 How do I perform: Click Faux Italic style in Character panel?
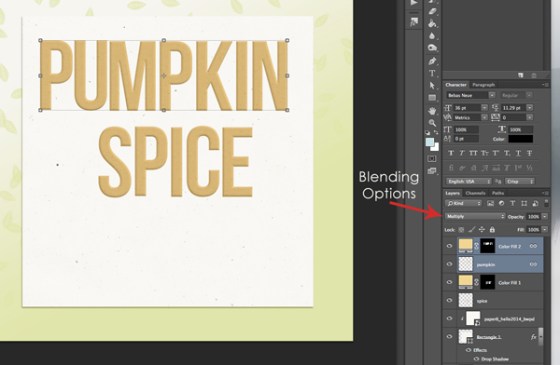(462, 153)
